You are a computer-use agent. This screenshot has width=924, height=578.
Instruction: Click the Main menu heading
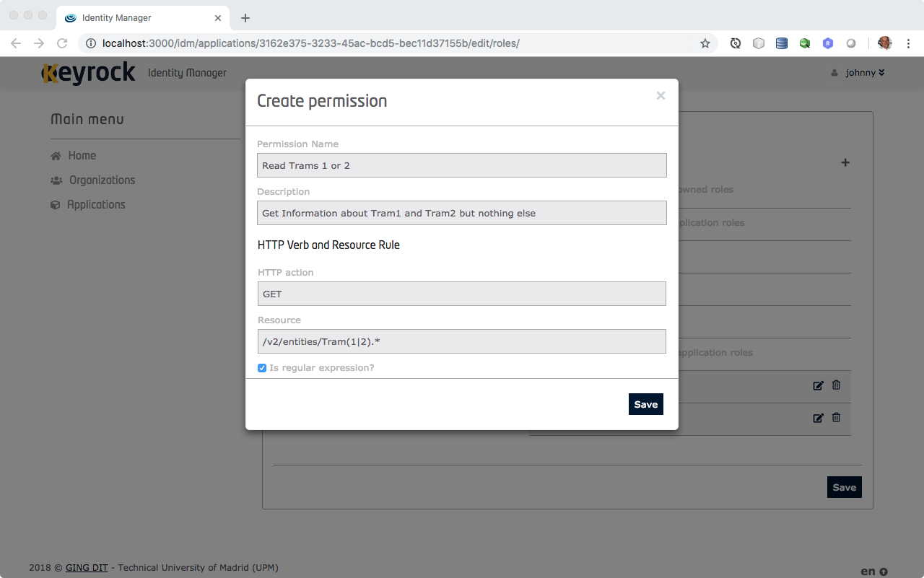87,119
